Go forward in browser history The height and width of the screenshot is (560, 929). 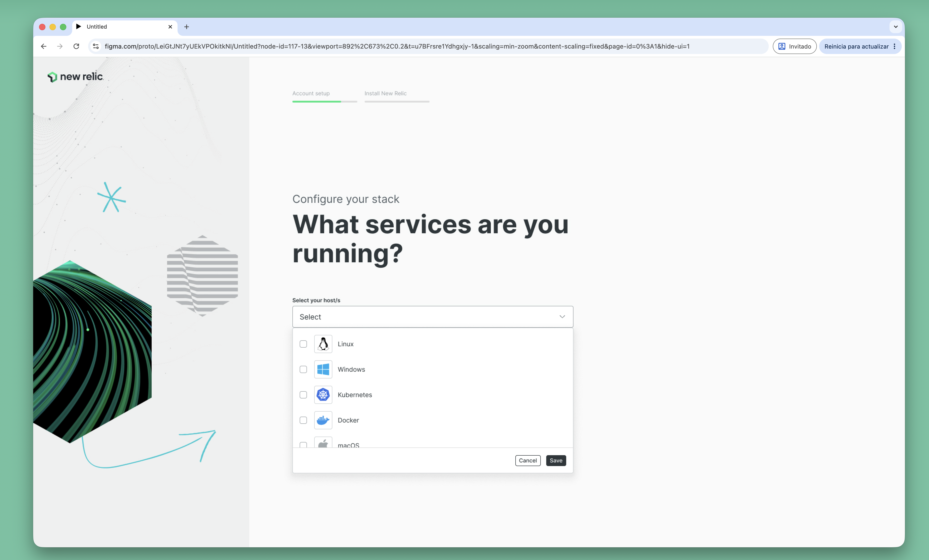(x=60, y=46)
